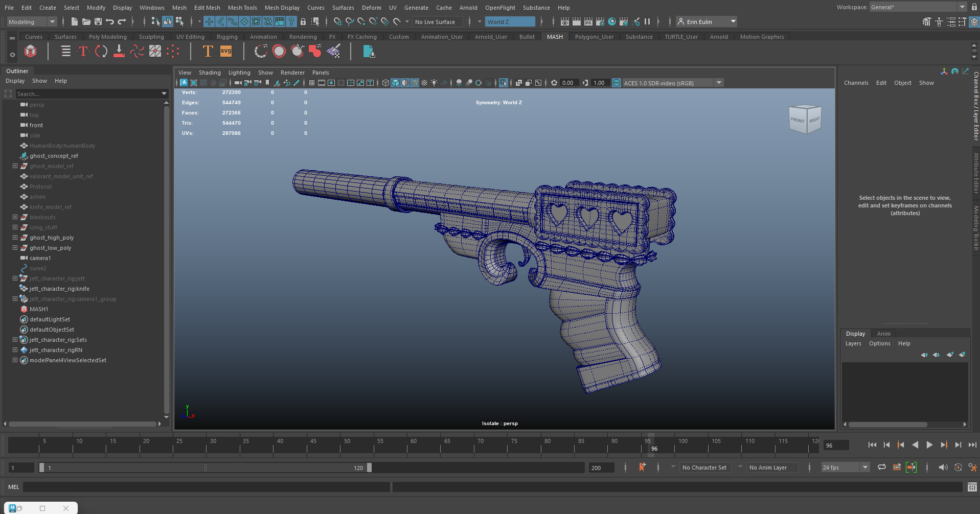
Task: Open the Mesh Tools menu
Action: 242,8
